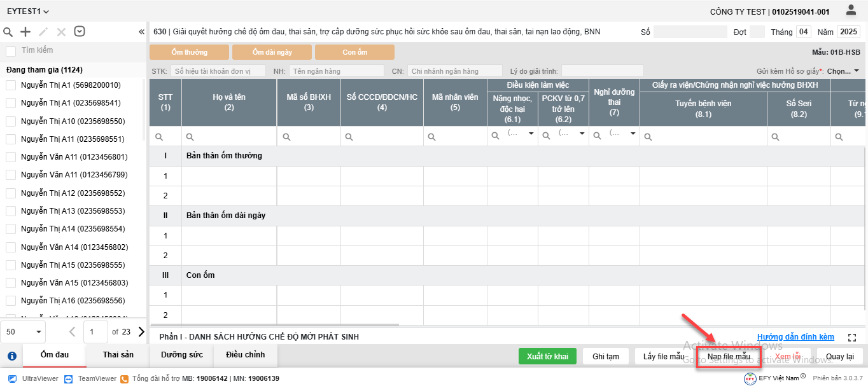Screen dimensions: 868x386
Task: Open the Hướng dẫn đính kèm link
Action: tap(795, 337)
